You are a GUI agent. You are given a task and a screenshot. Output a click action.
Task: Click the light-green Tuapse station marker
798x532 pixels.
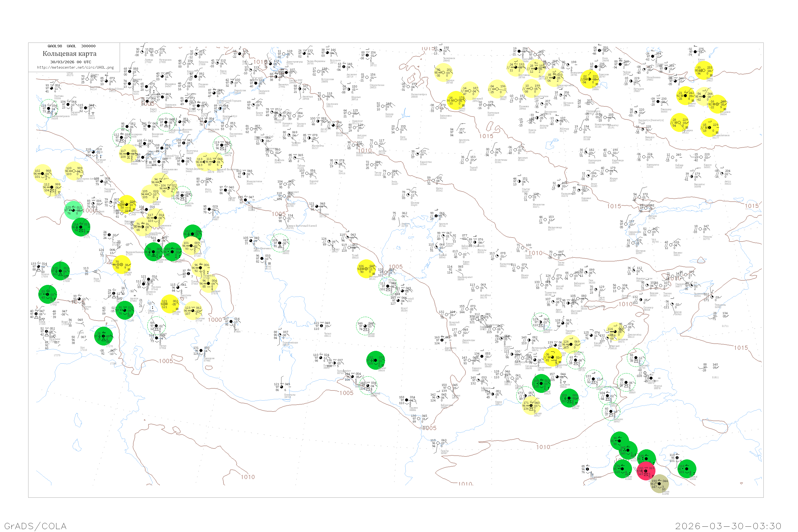(73, 210)
